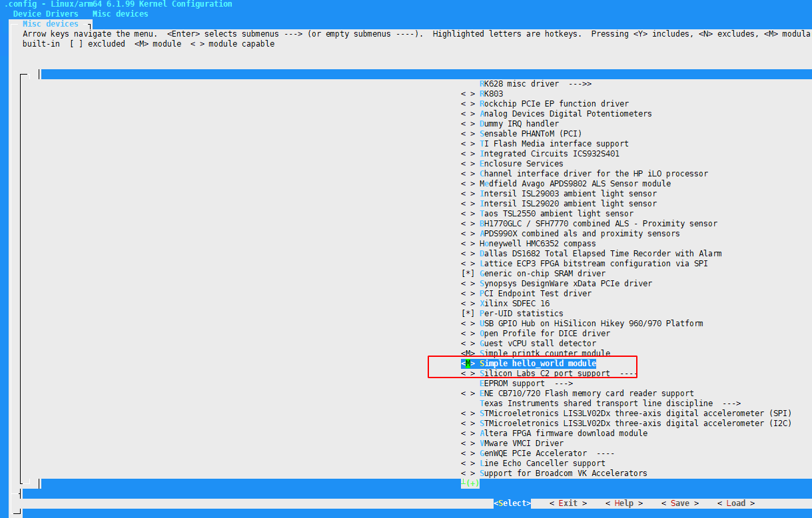Select Dallas DS1682 Total Elapsed Time Recorder
812x518 pixels.
click(601, 254)
